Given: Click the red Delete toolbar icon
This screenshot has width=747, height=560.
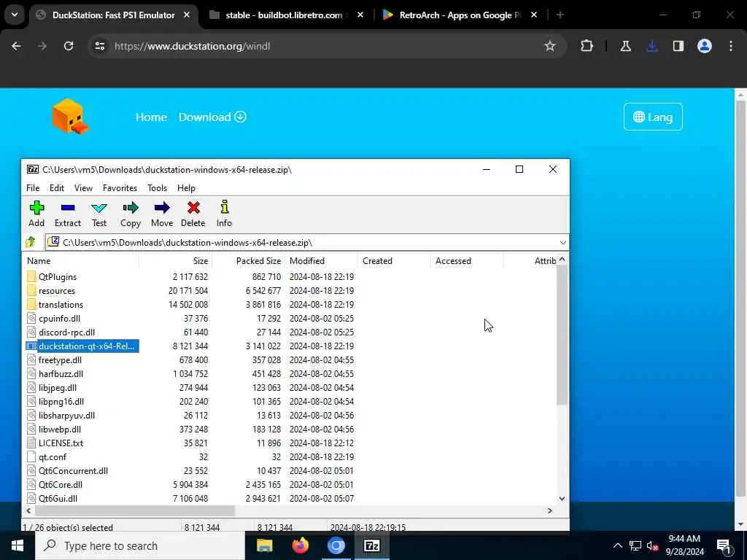Looking at the screenshot, I should (x=193, y=214).
